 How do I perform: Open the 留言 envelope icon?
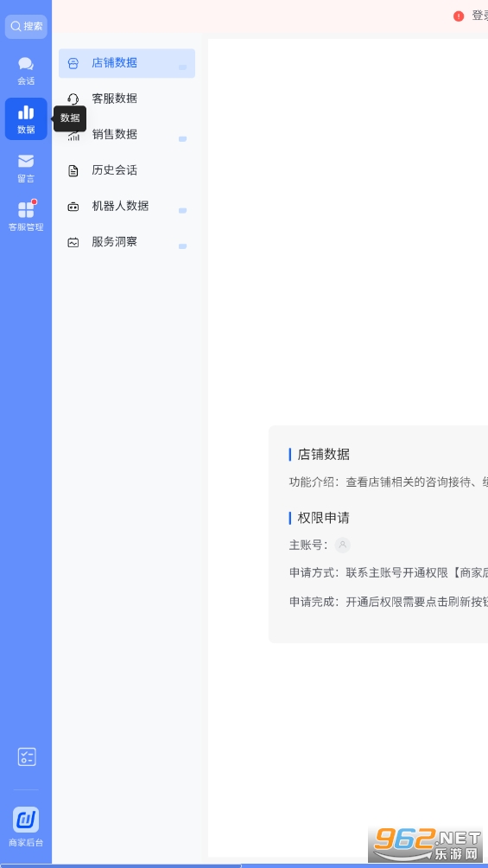[x=26, y=161]
